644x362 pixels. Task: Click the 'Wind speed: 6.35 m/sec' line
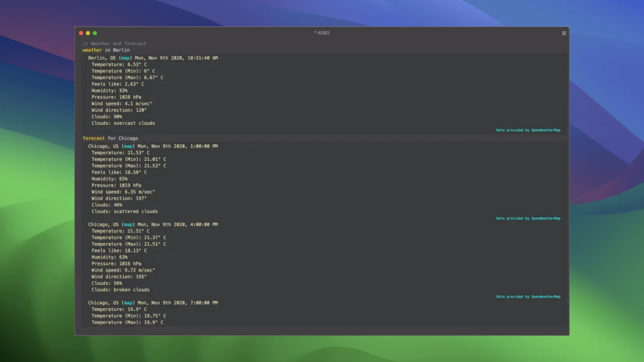123,192
